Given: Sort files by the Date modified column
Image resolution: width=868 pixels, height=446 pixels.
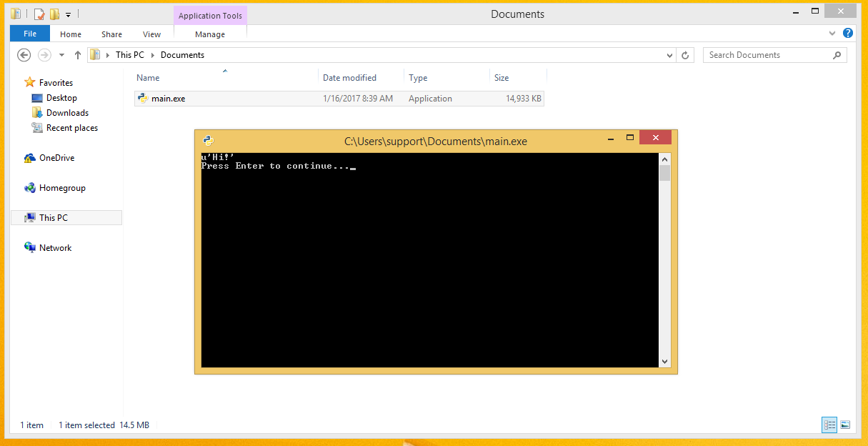Looking at the screenshot, I should pos(349,78).
